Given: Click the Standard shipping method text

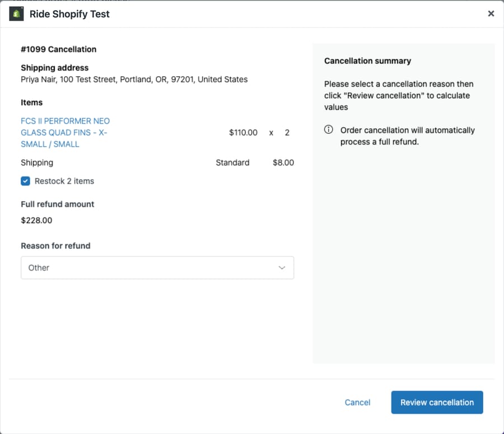Looking at the screenshot, I should coord(232,162).
